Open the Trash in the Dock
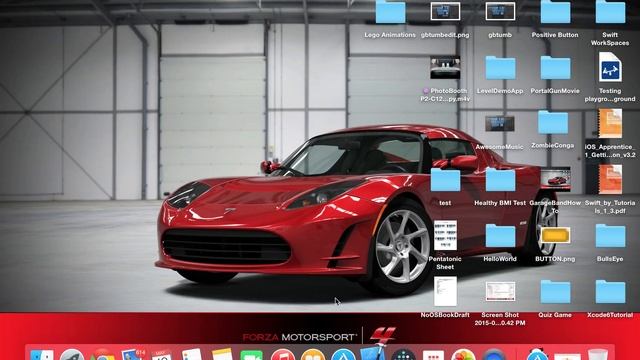The height and width of the screenshot is (360, 640). (598, 355)
